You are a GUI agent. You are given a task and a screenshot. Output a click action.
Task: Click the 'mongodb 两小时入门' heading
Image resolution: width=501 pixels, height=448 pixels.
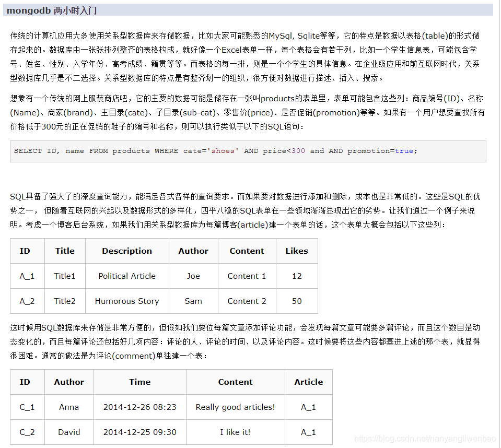click(x=51, y=10)
